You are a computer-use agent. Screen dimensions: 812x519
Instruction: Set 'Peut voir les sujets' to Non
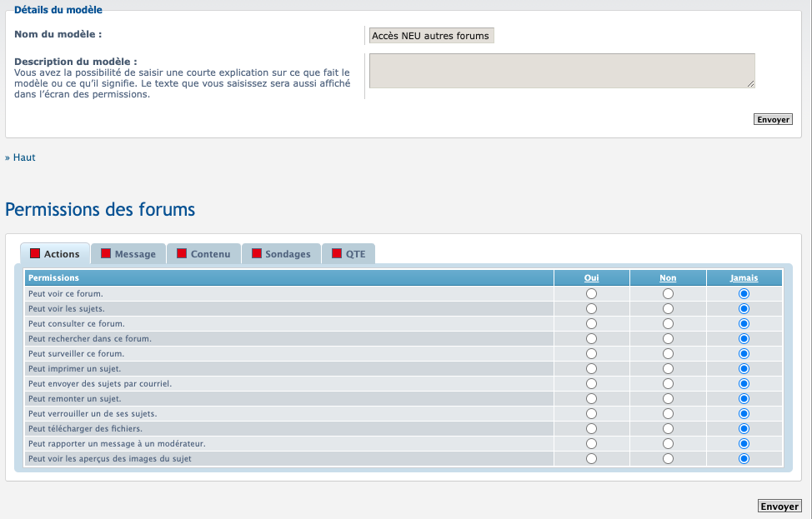[x=668, y=309]
